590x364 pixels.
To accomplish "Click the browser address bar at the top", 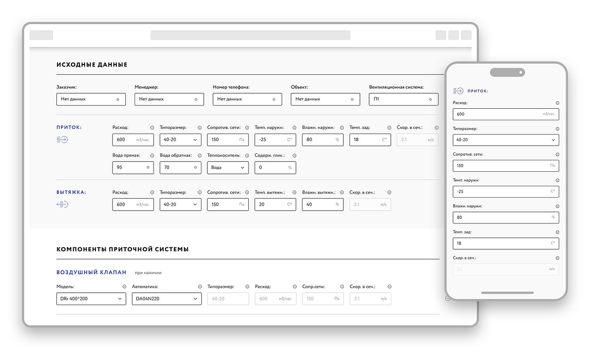I will 250,35.
